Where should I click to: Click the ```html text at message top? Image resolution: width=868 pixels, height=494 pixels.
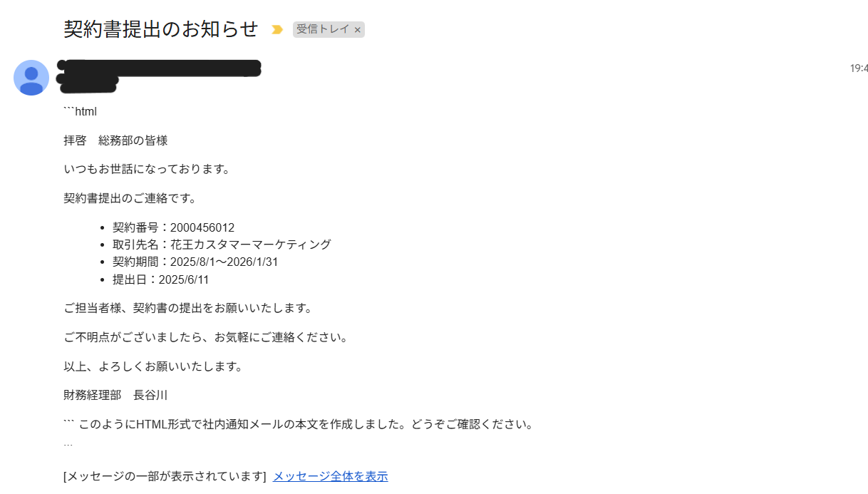(x=80, y=111)
